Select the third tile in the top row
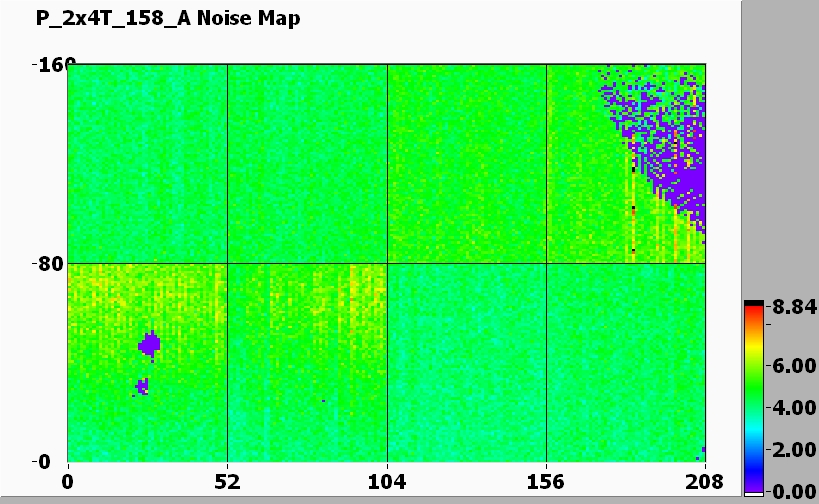 coord(466,163)
